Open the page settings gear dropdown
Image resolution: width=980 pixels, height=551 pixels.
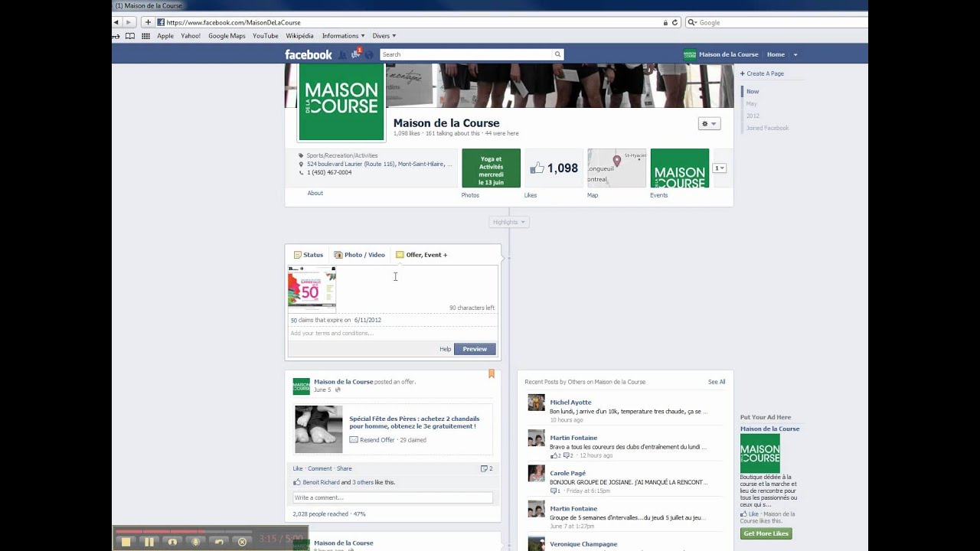[709, 124]
